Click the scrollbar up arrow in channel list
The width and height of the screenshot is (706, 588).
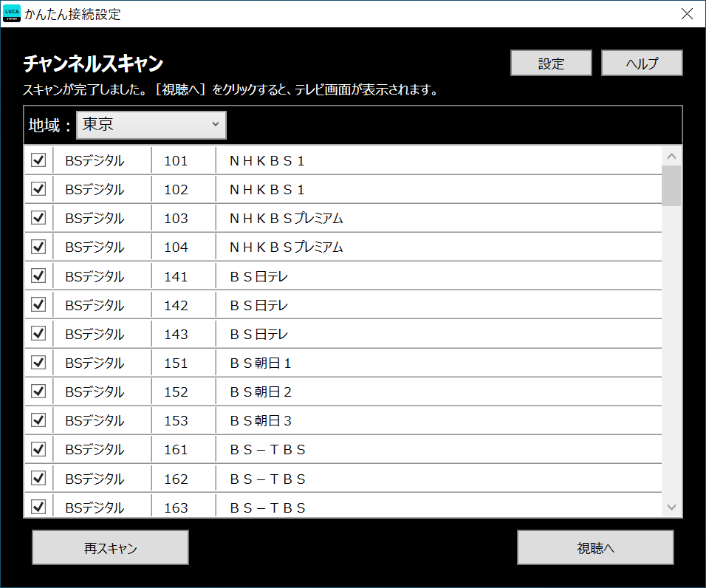pyautogui.click(x=671, y=156)
